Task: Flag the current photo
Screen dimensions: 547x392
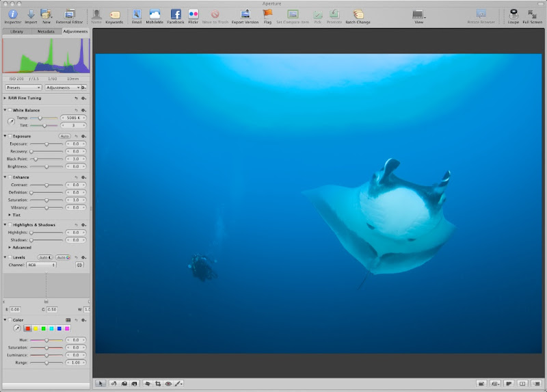Action: click(267, 14)
